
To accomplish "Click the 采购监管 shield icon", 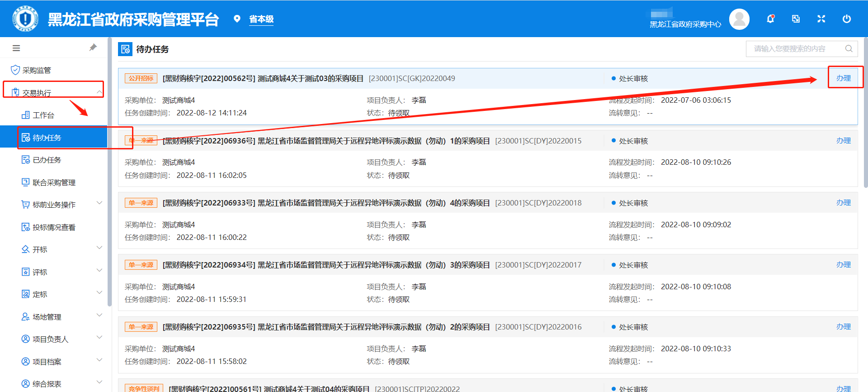I will coord(15,70).
